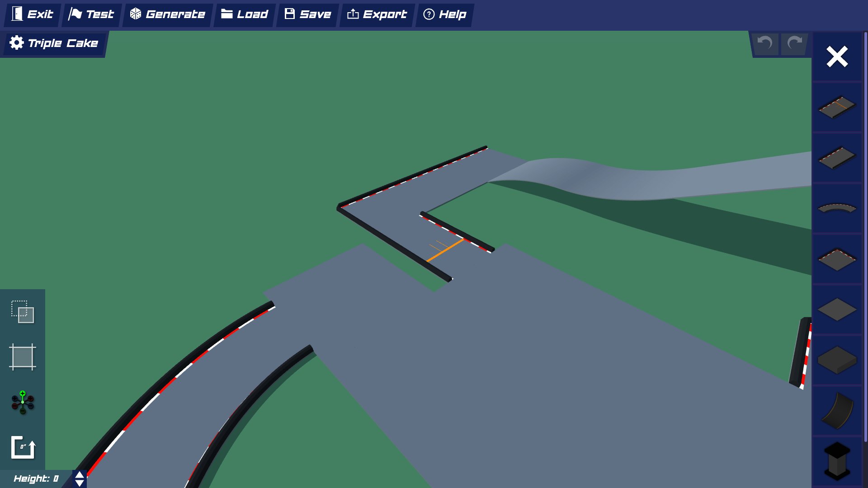Select the curved road segment piece
Image resolution: width=868 pixels, height=488 pixels.
click(x=837, y=208)
